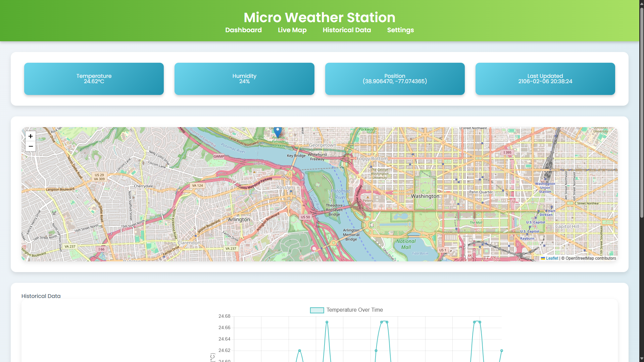Click the scrollbar down arrow

pos(641,359)
